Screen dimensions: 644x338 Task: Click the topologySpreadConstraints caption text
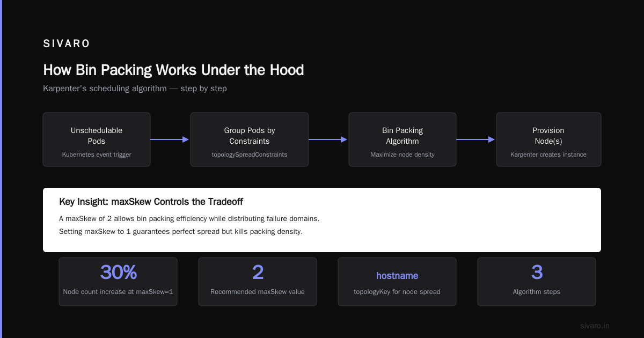[250, 155]
